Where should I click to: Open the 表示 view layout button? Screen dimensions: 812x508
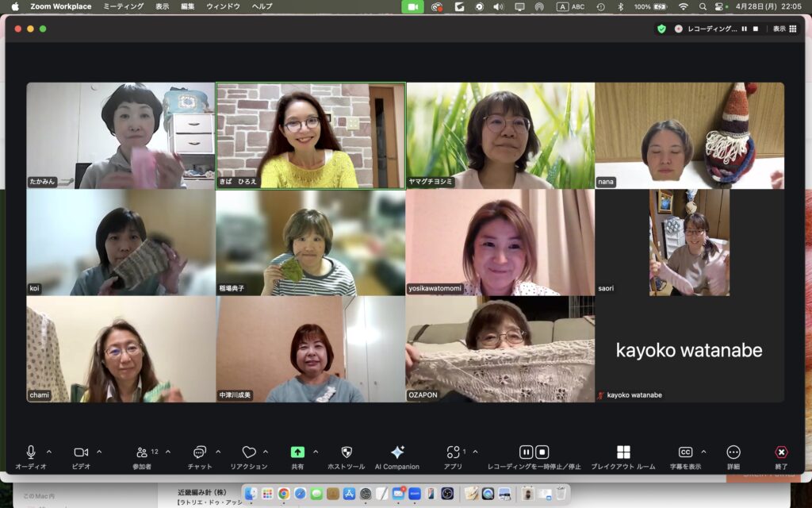tap(784, 29)
